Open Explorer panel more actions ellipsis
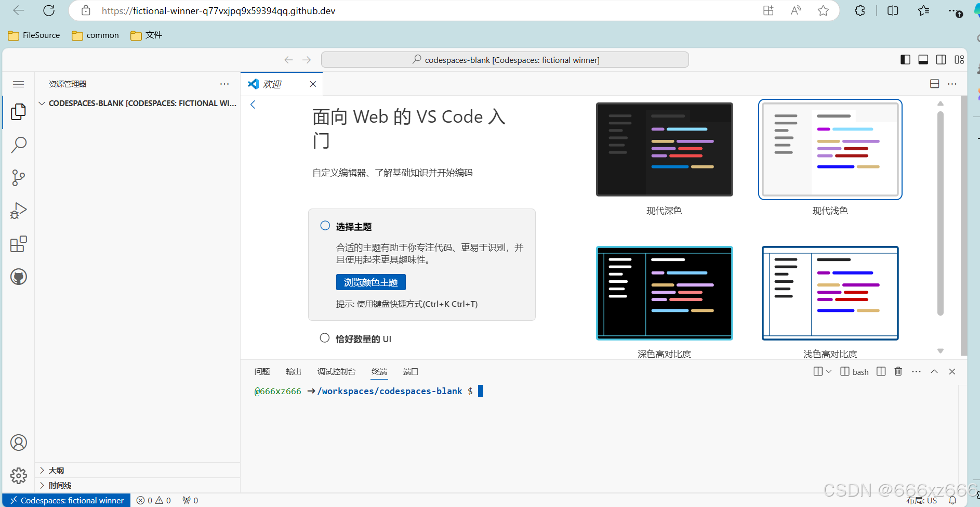980x507 pixels. pos(224,84)
